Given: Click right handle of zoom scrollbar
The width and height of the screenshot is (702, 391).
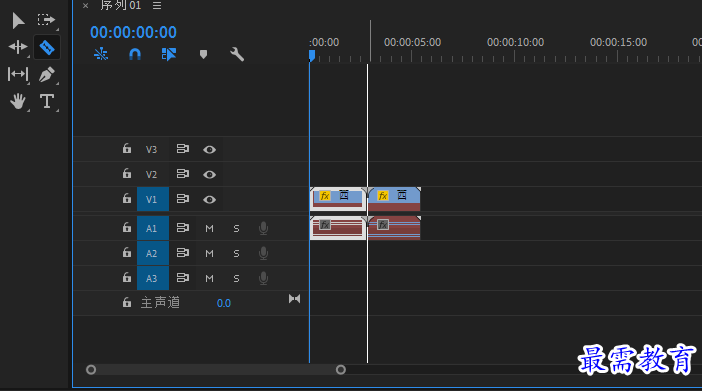Looking at the screenshot, I should click(341, 370).
